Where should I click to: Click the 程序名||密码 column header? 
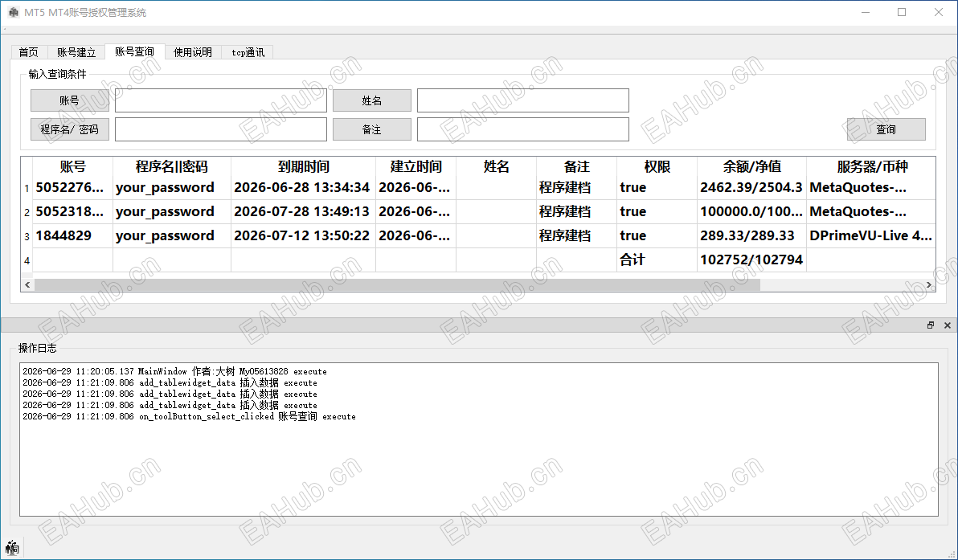(172, 167)
